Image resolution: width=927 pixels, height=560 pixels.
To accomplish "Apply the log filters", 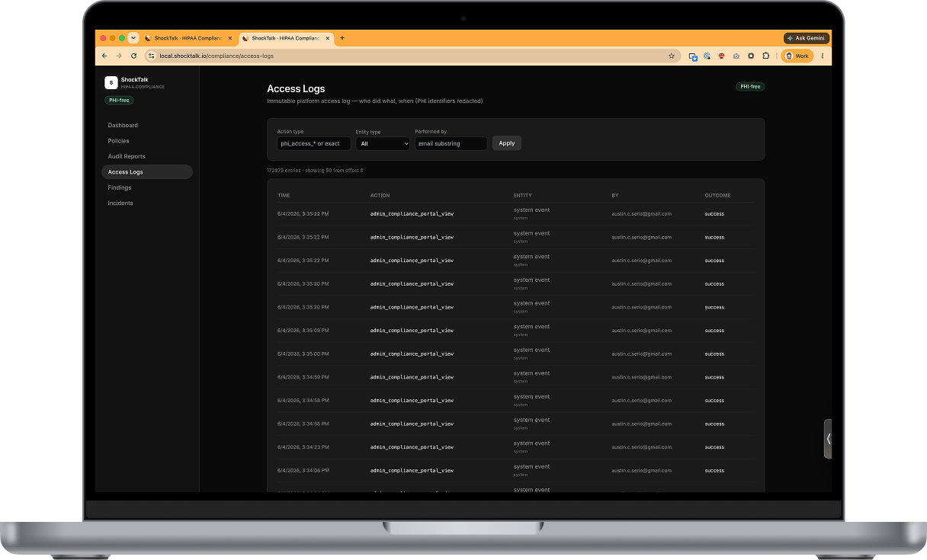I will point(507,143).
